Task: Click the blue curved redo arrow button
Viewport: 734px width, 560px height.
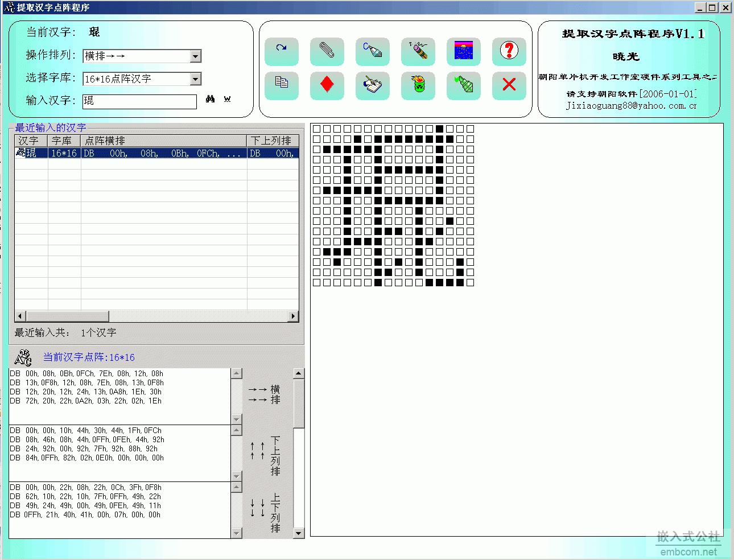Action: pos(282,51)
